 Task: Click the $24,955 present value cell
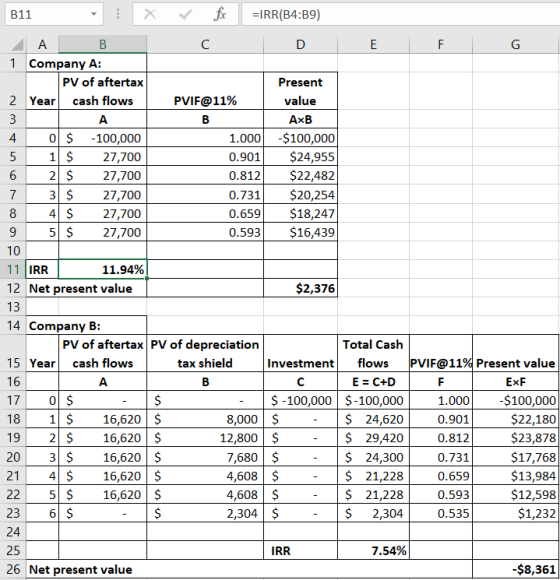300,156
